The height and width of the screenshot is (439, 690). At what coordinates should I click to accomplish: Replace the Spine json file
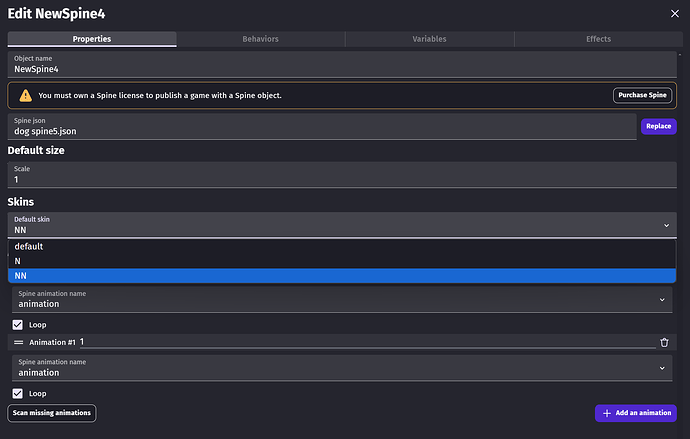pyautogui.click(x=658, y=126)
